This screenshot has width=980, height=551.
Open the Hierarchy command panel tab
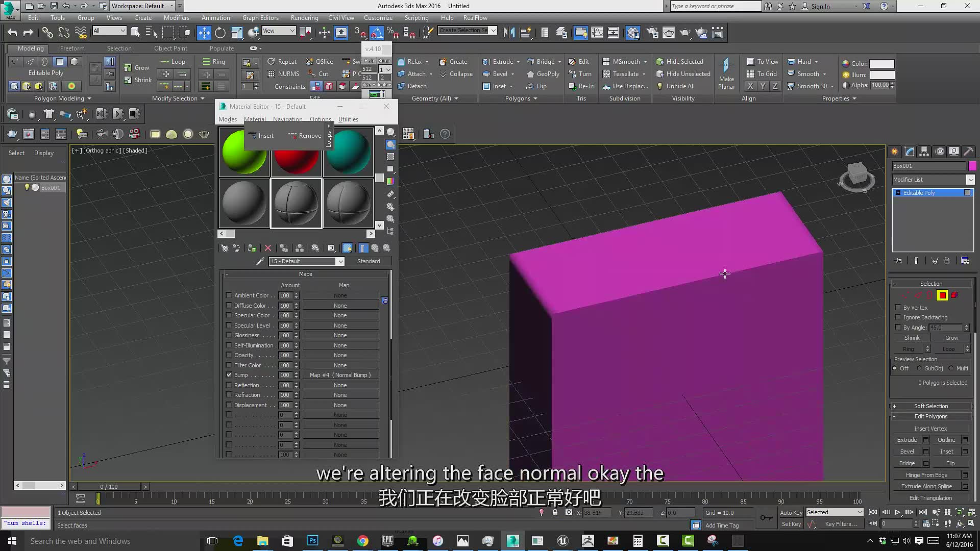click(924, 152)
